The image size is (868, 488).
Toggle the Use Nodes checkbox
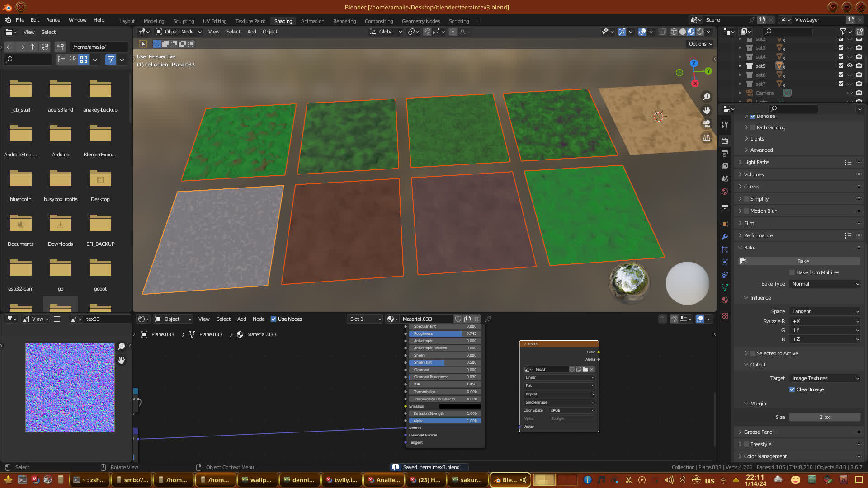tap(274, 319)
